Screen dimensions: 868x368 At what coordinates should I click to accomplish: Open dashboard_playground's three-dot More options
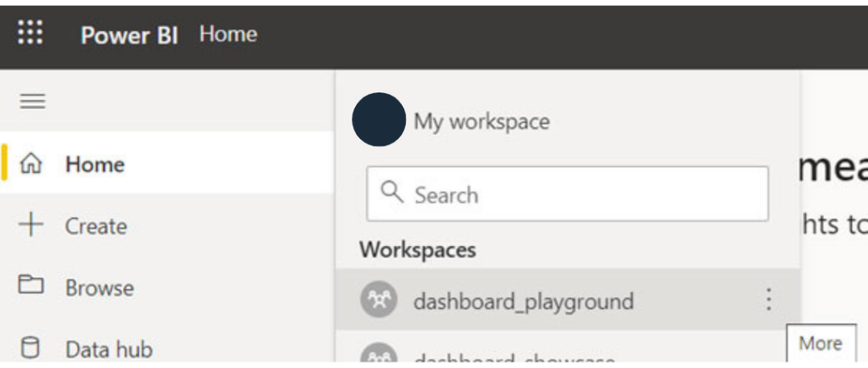click(x=769, y=299)
